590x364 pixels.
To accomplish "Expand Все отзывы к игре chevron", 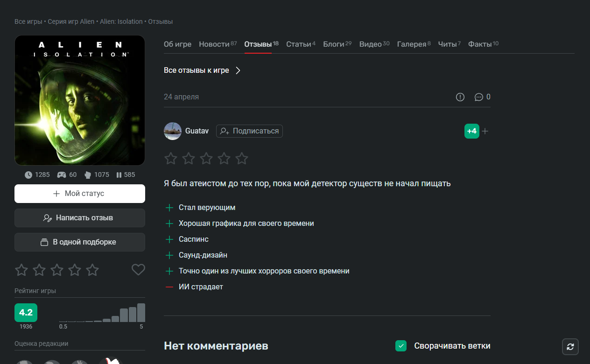I will click(238, 70).
